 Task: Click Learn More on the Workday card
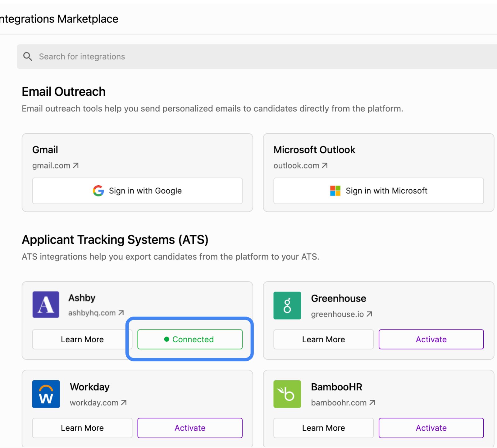pyautogui.click(x=82, y=428)
